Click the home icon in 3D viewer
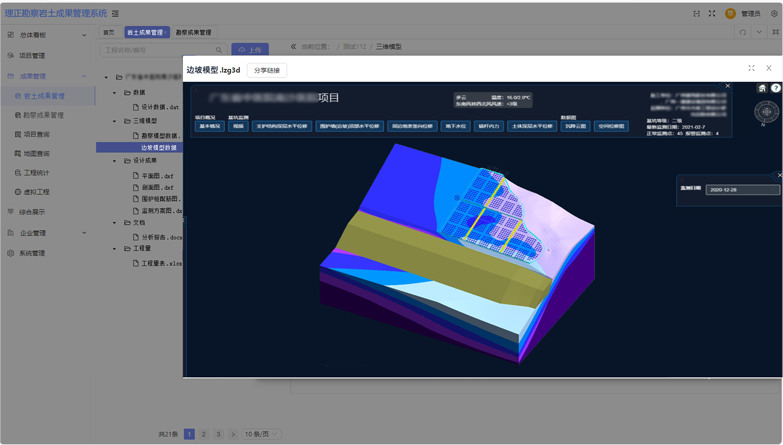Image resolution: width=783 pixels, height=445 pixels. pos(762,88)
